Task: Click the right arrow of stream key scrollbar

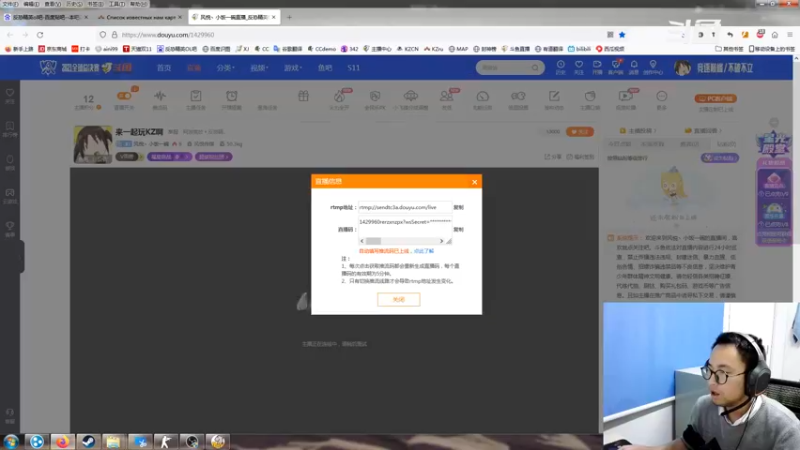Action: (x=441, y=241)
